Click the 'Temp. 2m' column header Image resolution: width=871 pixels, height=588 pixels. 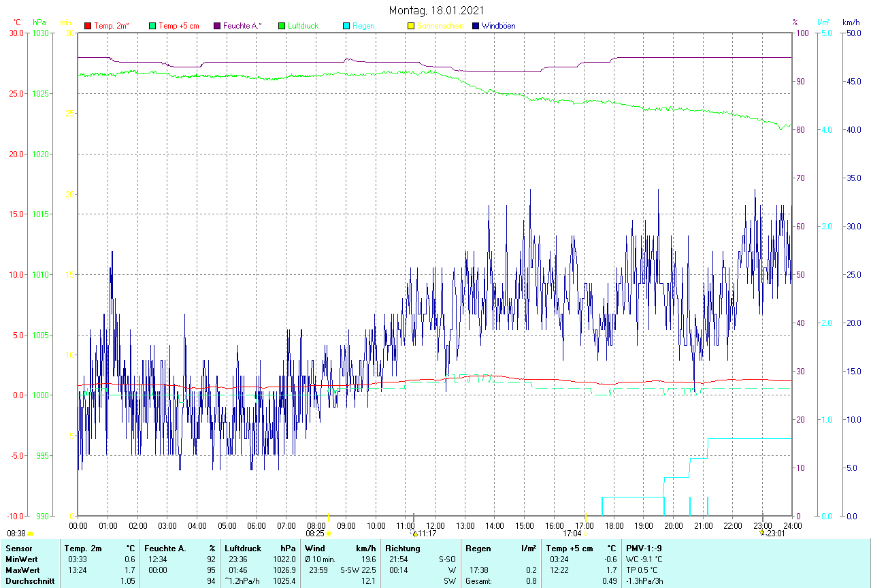[x=83, y=548]
